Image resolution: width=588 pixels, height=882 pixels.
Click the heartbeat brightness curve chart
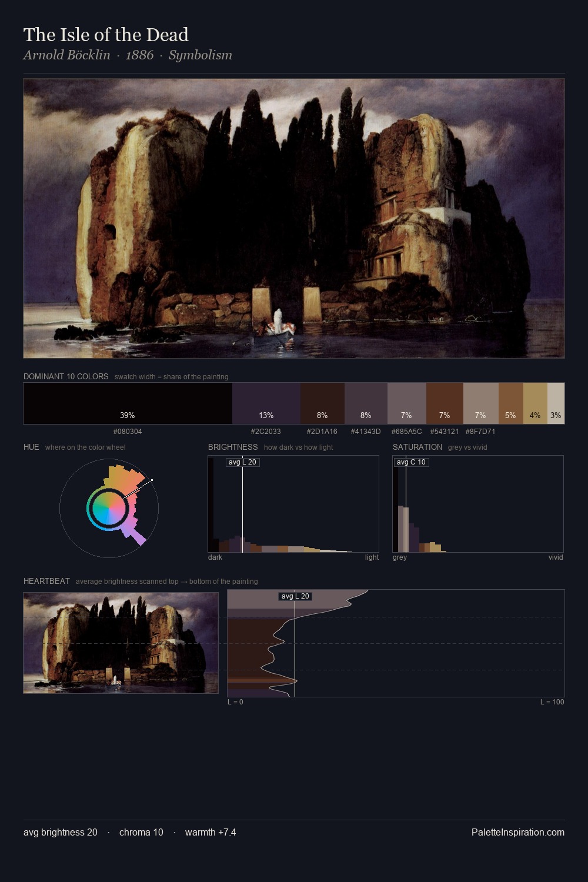(x=396, y=643)
